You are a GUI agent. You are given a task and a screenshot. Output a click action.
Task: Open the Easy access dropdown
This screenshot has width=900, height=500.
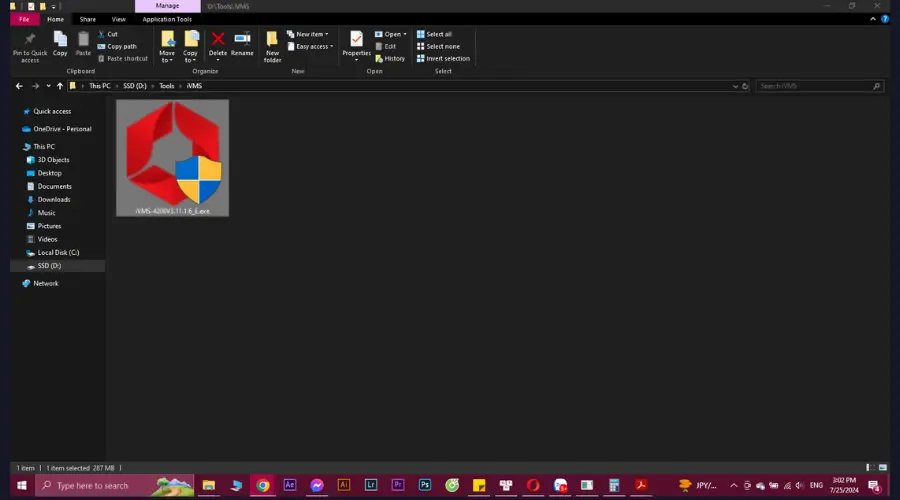pos(310,46)
